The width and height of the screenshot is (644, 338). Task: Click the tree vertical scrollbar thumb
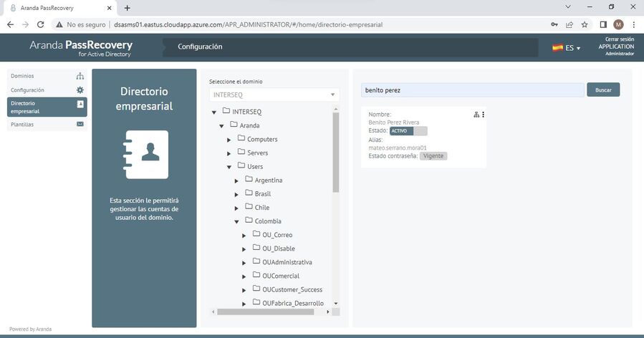click(x=335, y=153)
